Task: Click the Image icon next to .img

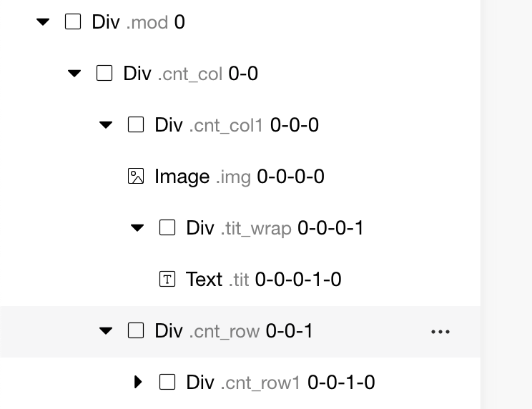Action: click(136, 177)
